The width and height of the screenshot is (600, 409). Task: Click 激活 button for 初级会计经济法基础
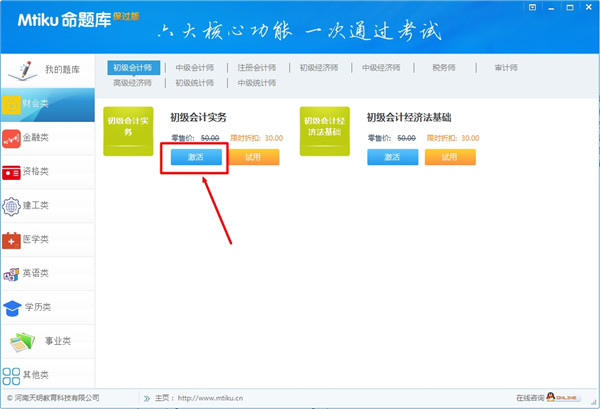(x=393, y=157)
